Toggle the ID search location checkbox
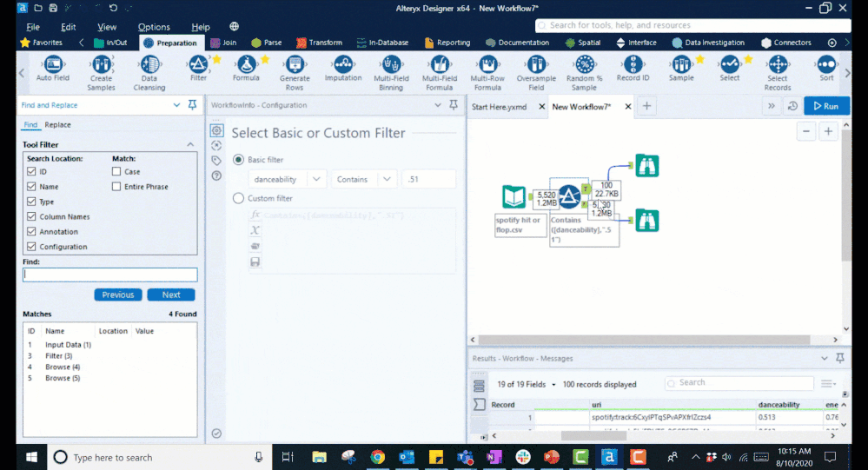The height and width of the screenshot is (470, 868). click(31, 172)
